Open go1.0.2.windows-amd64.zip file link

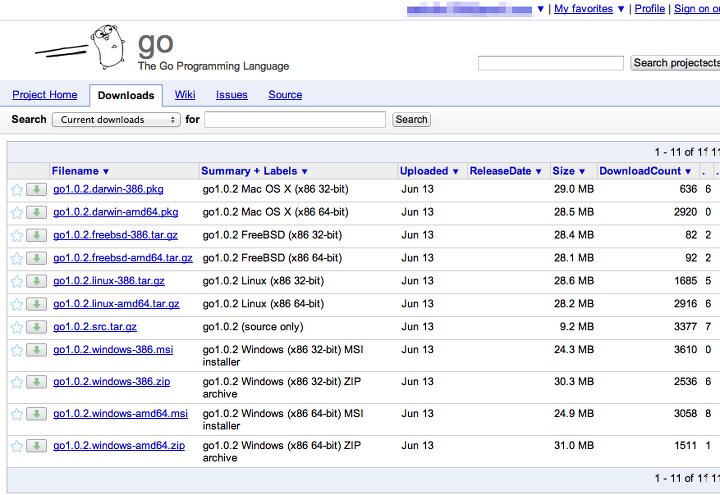point(119,445)
